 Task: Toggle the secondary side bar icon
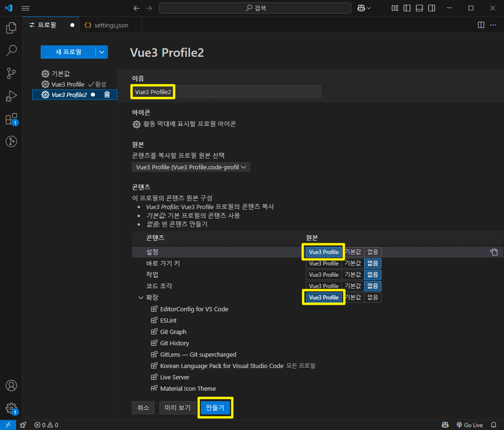point(432,8)
